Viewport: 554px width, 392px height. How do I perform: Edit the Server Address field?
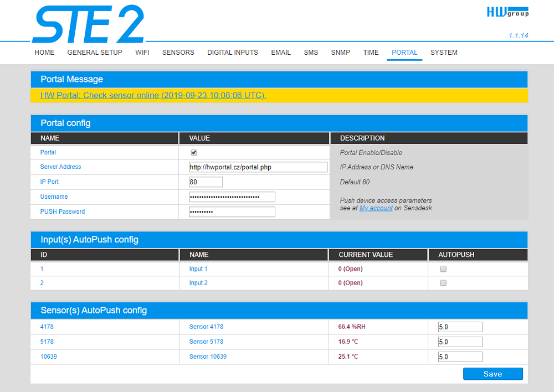tap(258, 167)
